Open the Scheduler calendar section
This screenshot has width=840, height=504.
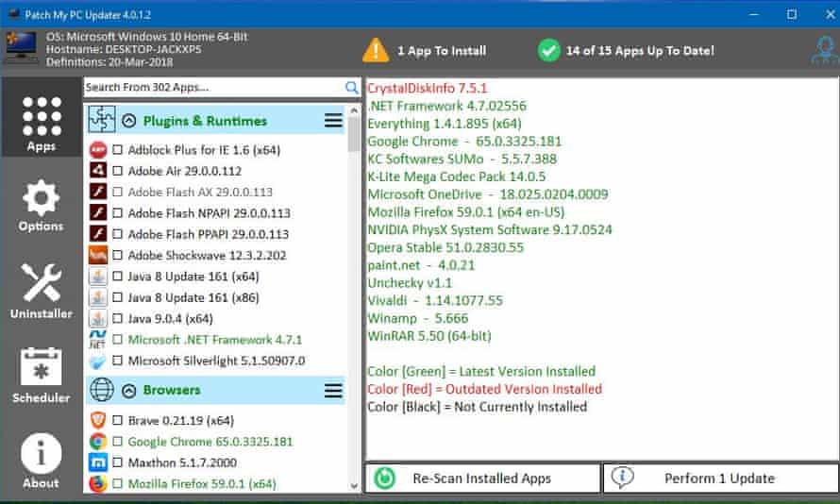tap(41, 375)
